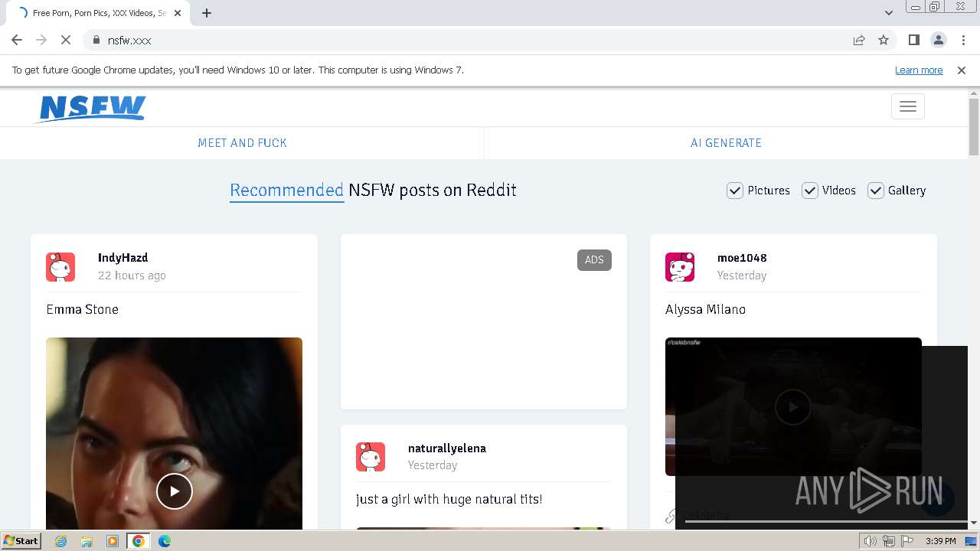Screen dimensions: 980x551
Task: Click the naturallyelena avatar icon
Action: pos(371,457)
